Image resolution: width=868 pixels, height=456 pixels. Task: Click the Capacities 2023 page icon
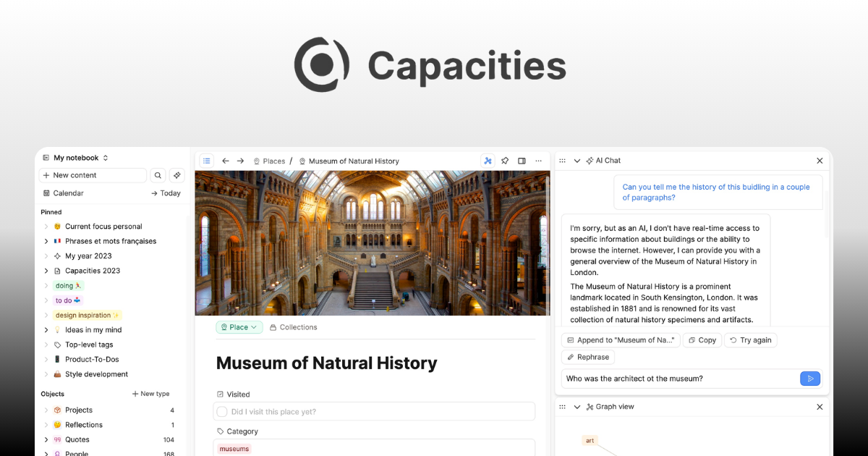(57, 271)
